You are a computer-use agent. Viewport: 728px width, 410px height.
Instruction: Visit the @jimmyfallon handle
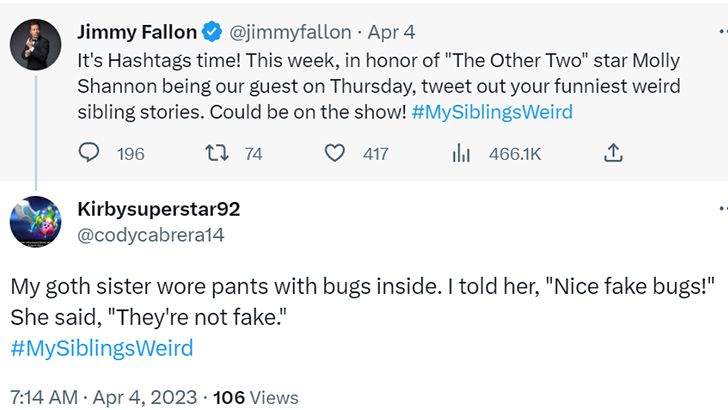(290, 32)
